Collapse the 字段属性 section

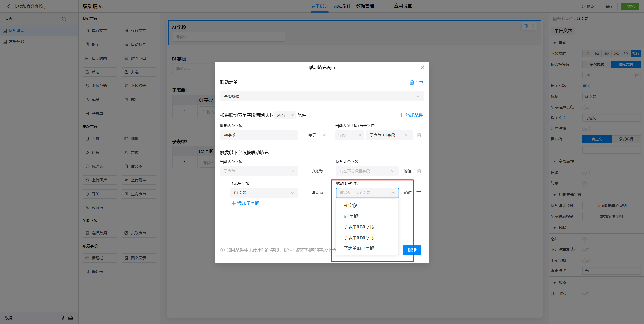point(555,161)
